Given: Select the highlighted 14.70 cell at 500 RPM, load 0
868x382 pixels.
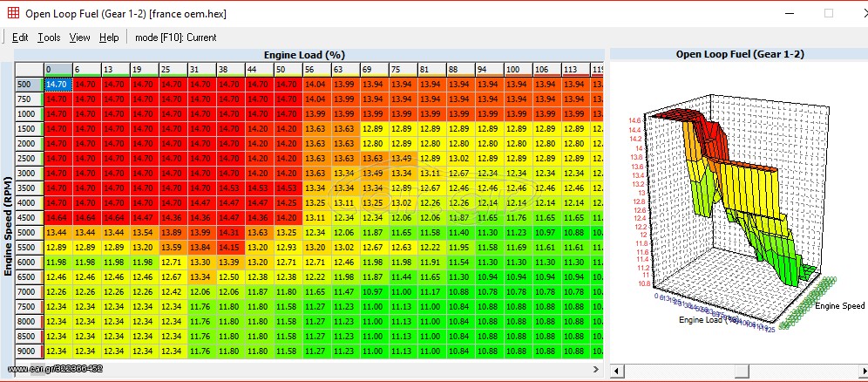Looking at the screenshot, I should pos(58,84).
